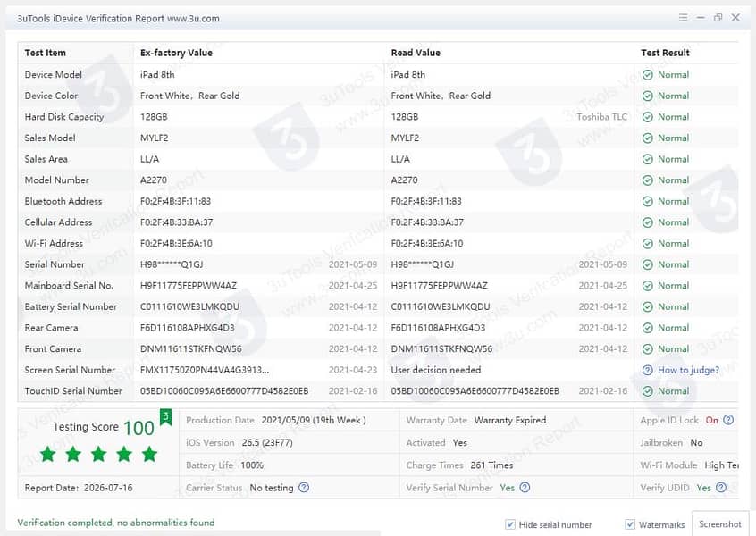Click the Normal check icon for Hard Disk Capacity
756x536 pixels.
coord(648,117)
